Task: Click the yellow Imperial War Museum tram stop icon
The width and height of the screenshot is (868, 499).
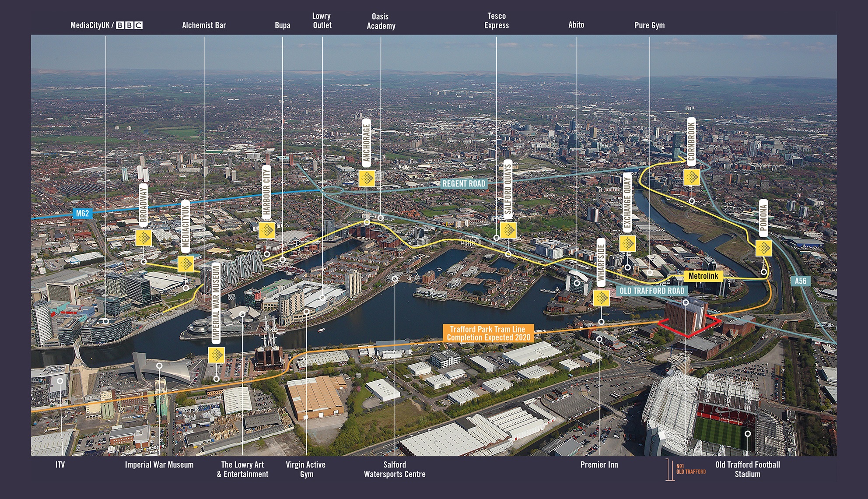Action: coord(216,355)
